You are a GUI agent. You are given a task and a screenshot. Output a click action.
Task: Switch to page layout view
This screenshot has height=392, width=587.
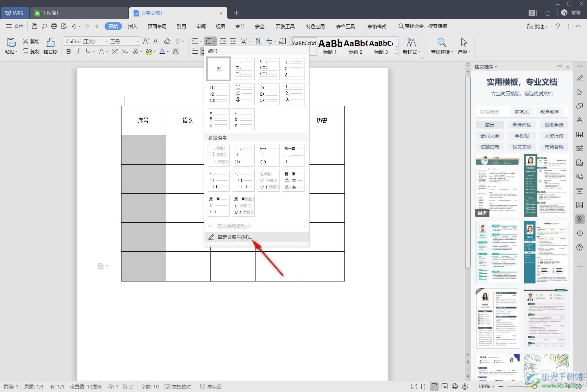(435, 387)
